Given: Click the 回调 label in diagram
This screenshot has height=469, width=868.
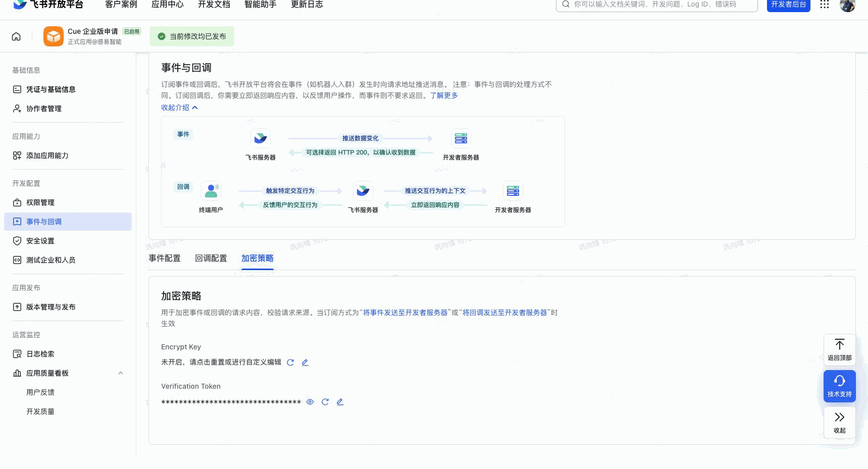Looking at the screenshot, I should coord(183,187).
